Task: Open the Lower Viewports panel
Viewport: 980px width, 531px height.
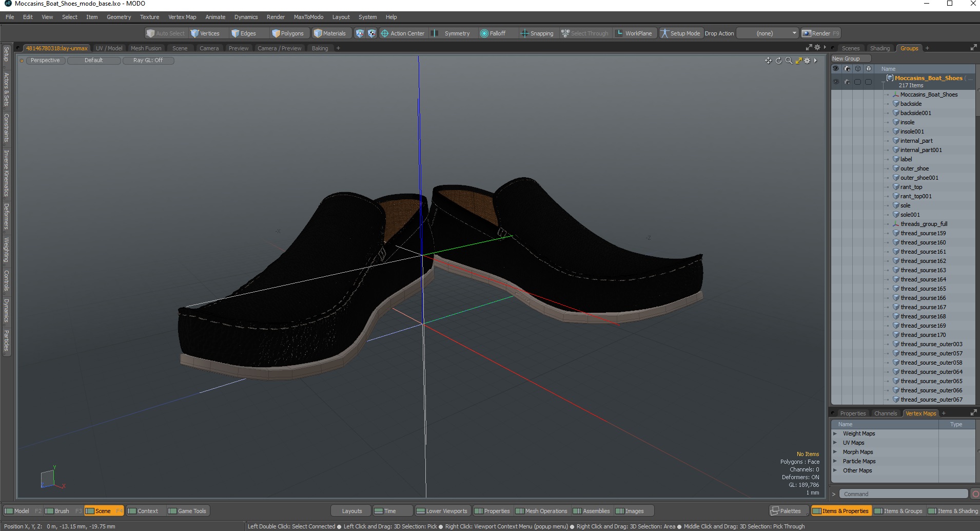Action: (442, 511)
